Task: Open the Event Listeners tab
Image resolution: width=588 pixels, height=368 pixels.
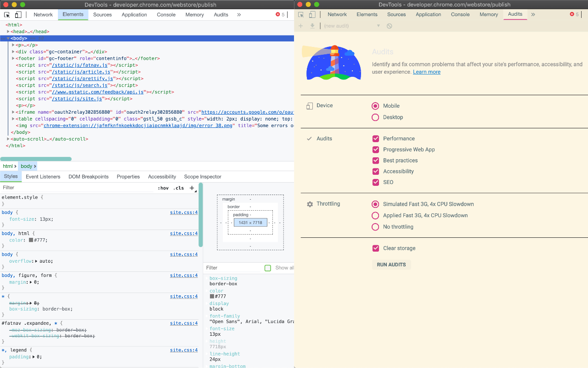Action: click(x=43, y=177)
